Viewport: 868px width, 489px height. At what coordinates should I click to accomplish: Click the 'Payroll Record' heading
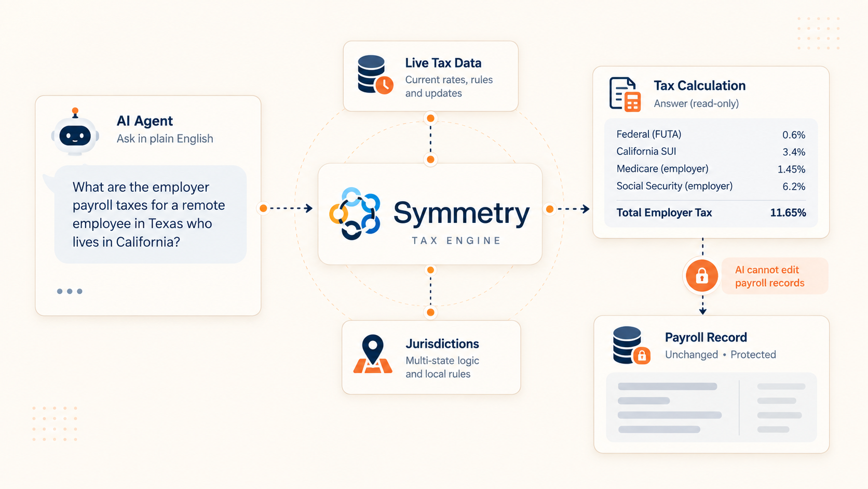pyautogui.click(x=706, y=337)
